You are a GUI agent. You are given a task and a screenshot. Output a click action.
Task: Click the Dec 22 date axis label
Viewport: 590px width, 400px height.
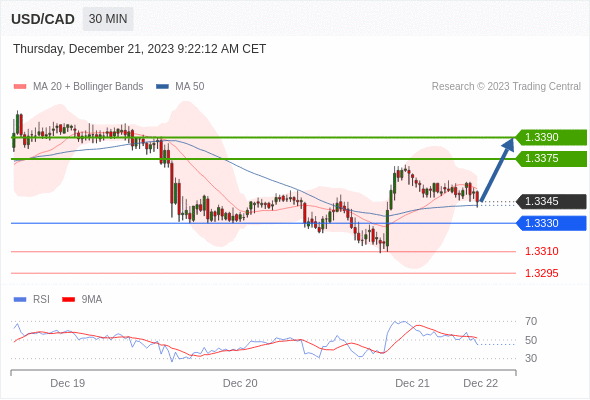(481, 383)
